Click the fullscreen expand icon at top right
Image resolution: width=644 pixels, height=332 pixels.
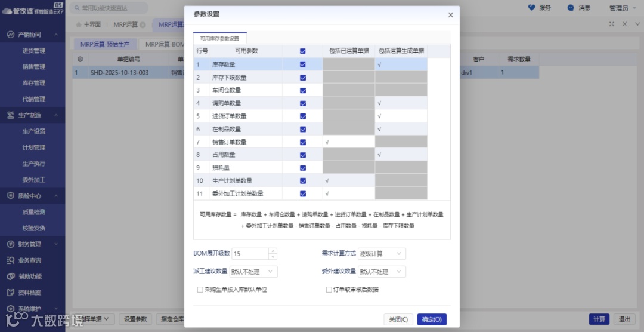612,24
